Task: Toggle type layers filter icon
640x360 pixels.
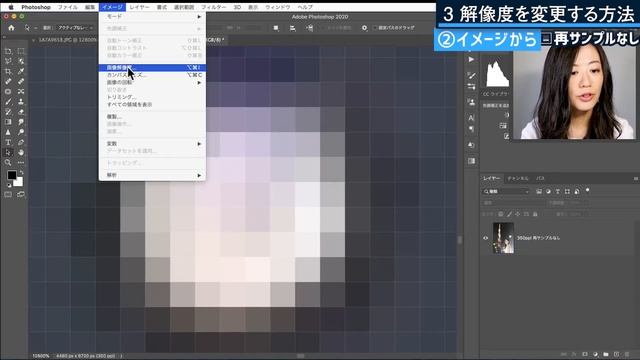Action: click(558, 191)
